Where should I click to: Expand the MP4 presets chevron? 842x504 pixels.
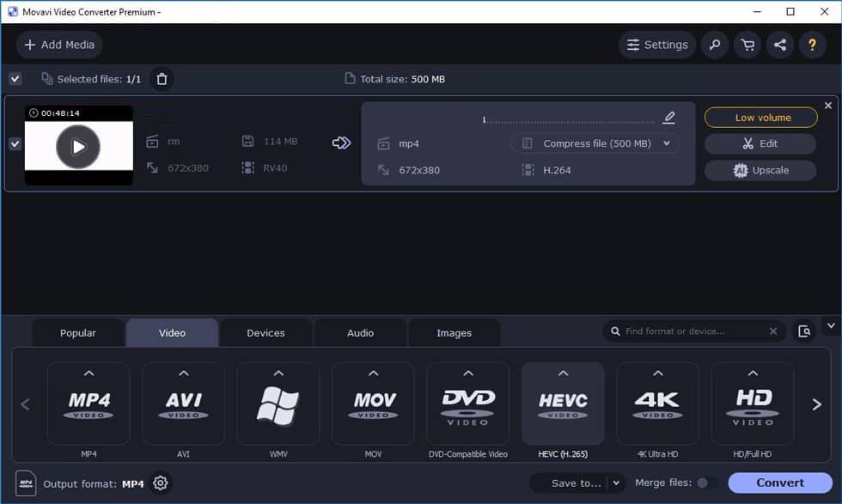88,373
